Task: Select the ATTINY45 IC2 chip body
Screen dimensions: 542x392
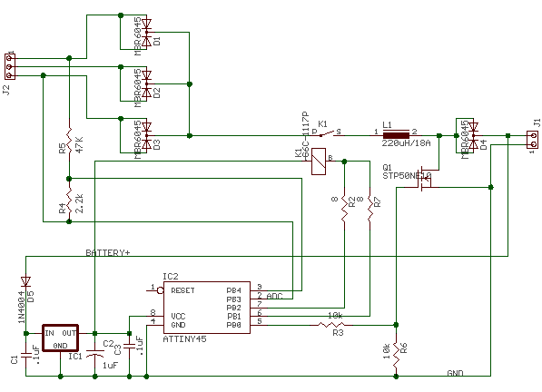Action: [x=207, y=308]
